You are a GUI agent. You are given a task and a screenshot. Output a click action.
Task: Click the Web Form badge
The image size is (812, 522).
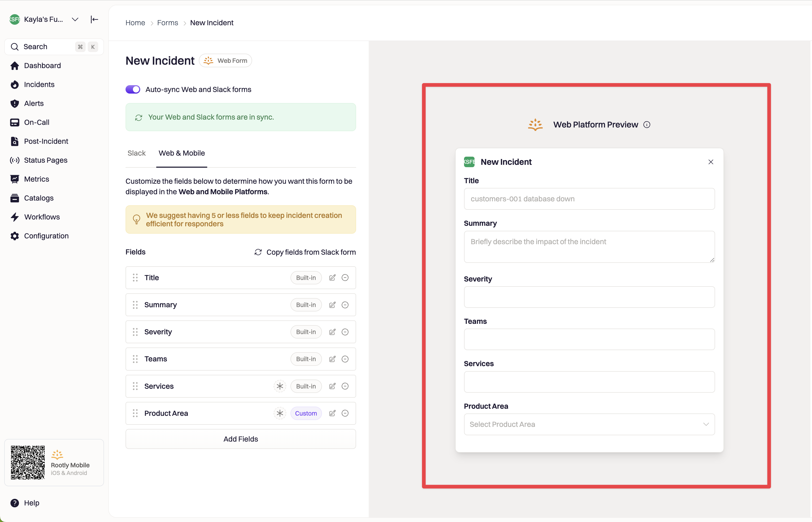tap(225, 61)
